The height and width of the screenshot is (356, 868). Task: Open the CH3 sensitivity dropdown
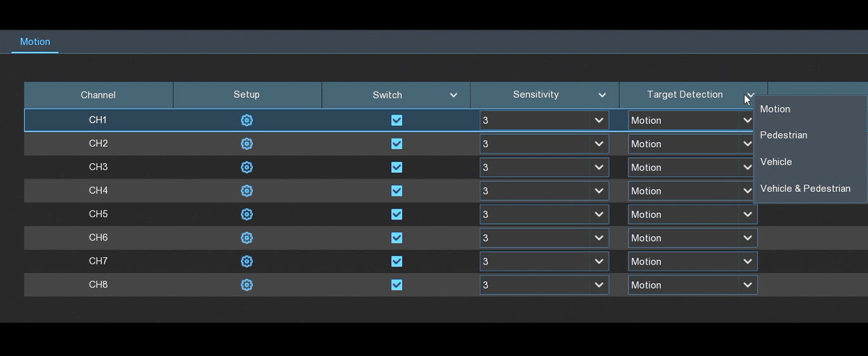pos(544,167)
